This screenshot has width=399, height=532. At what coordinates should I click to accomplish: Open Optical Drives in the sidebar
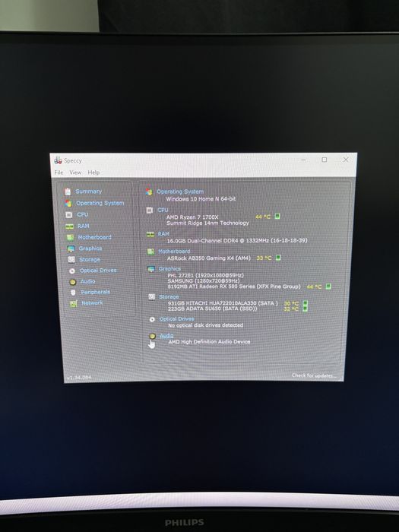98,271
